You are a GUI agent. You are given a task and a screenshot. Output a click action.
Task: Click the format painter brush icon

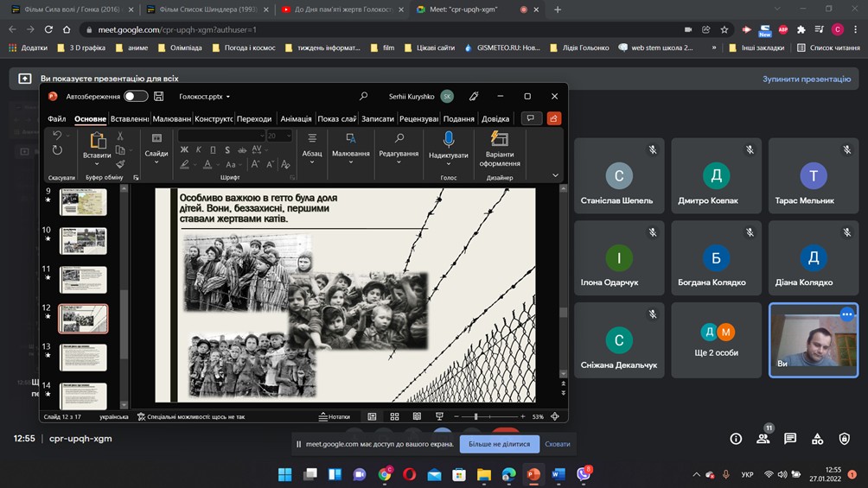click(x=120, y=164)
